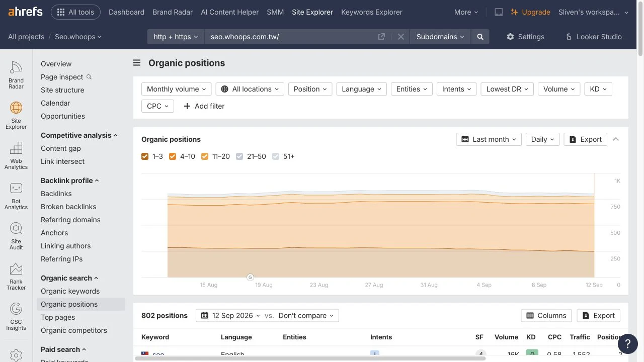Open Language filter dropdown
Image resolution: width=644 pixels, height=362 pixels.
pos(362,89)
